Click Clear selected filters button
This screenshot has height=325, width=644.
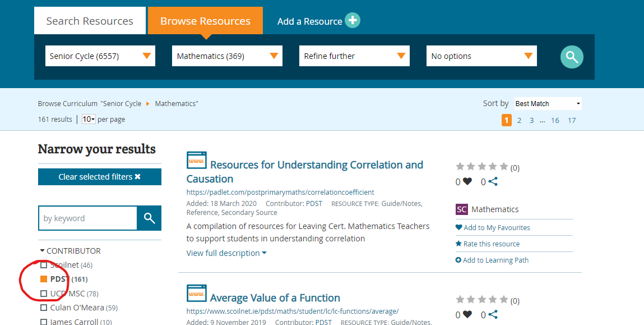(x=100, y=177)
